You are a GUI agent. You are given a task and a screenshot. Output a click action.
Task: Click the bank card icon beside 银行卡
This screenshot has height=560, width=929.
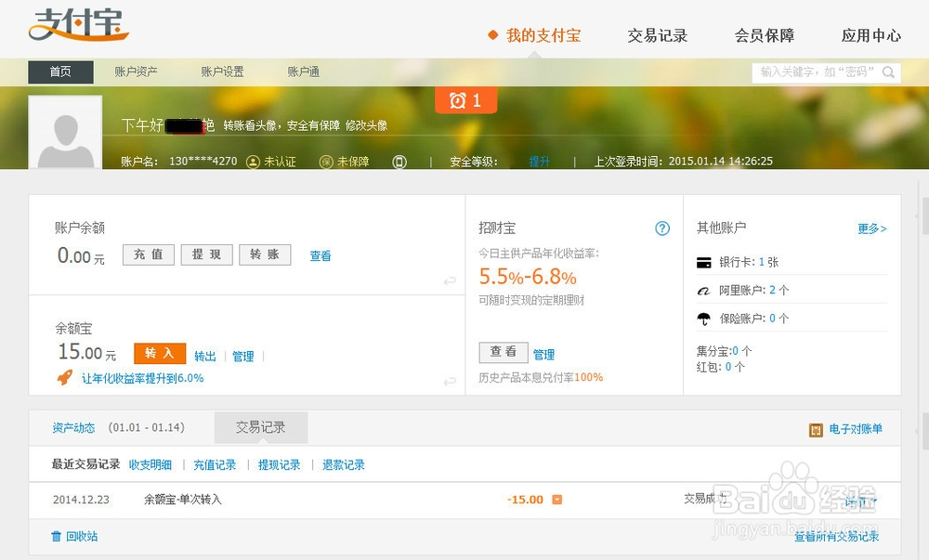703,262
